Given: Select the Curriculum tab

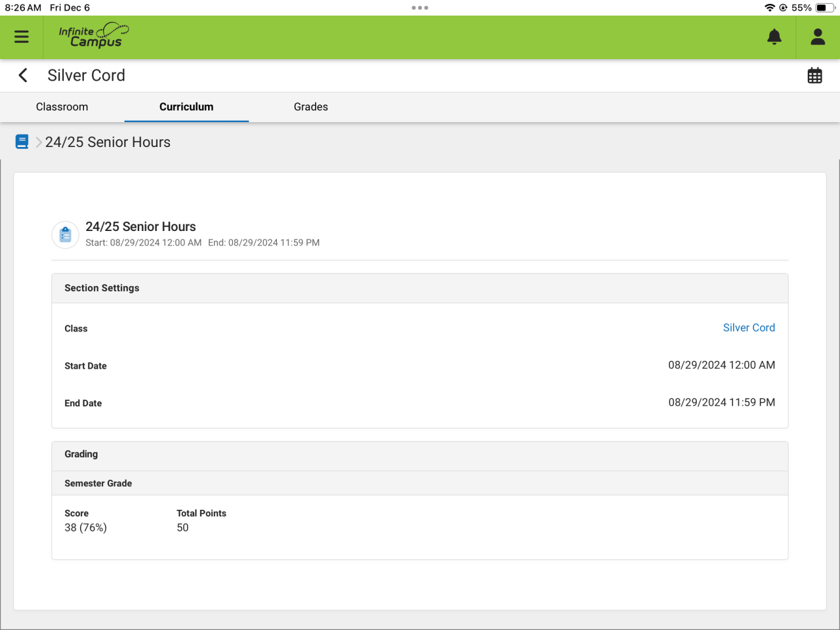Looking at the screenshot, I should (186, 107).
